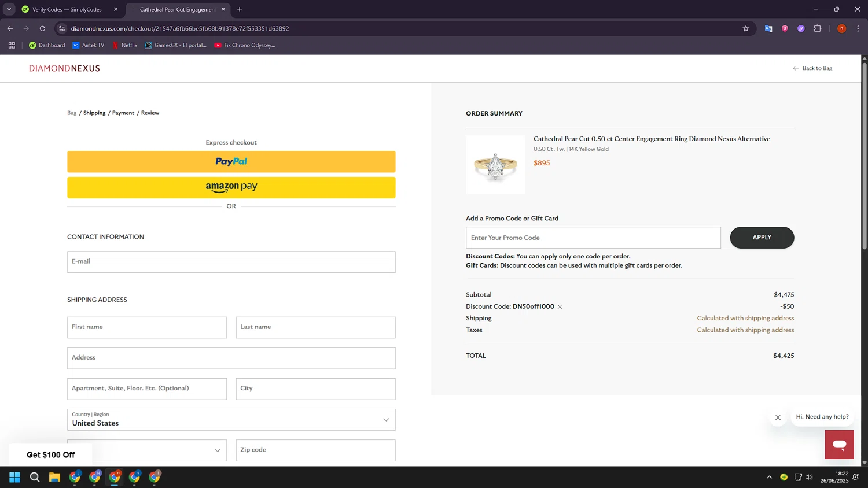The width and height of the screenshot is (868, 488).
Task: Open the GamesGX bookmark
Action: [175, 45]
